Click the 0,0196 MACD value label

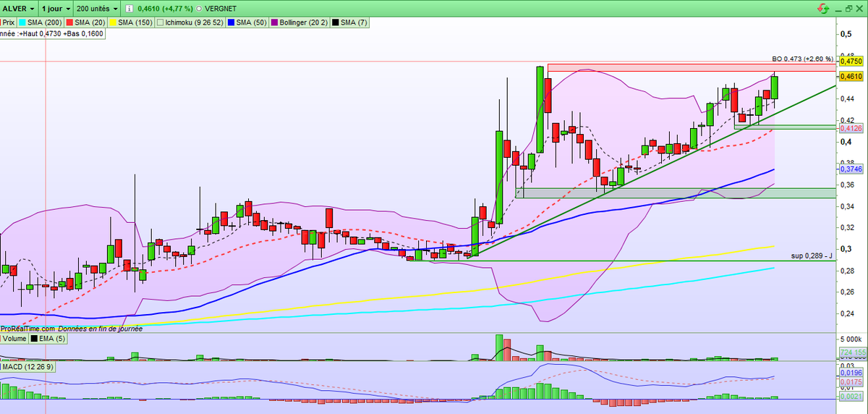click(851, 373)
